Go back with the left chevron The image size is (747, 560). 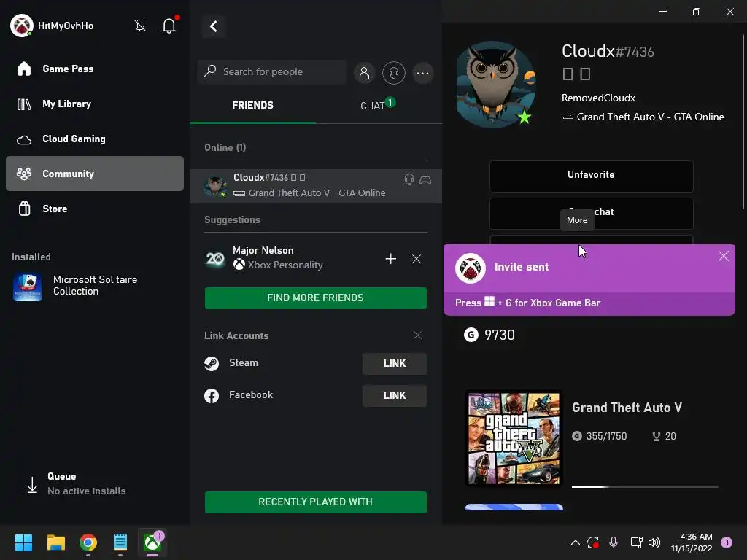214,26
